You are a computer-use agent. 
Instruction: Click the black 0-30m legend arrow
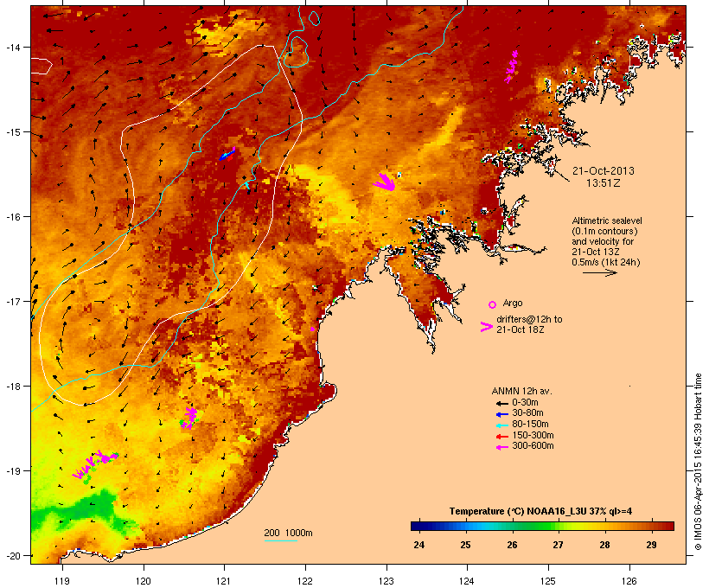(x=501, y=403)
